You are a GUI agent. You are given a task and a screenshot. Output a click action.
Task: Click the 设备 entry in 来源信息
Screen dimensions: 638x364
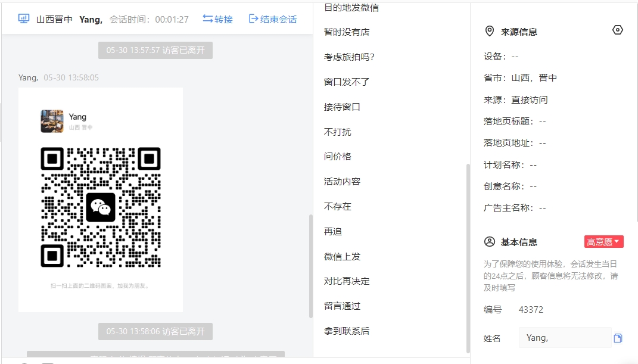pyautogui.click(x=501, y=57)
